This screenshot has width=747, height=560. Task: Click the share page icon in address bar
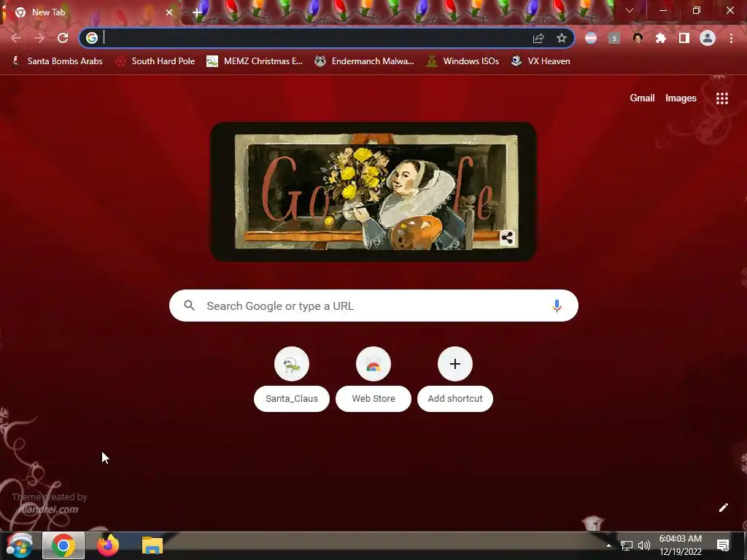click(538, 38)
